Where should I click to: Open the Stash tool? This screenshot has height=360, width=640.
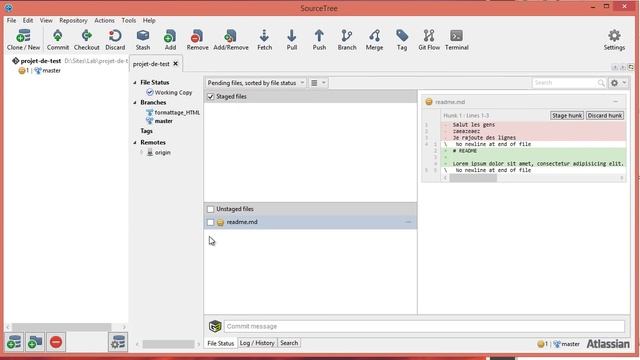pyautogui.click(x=143, y=40)
